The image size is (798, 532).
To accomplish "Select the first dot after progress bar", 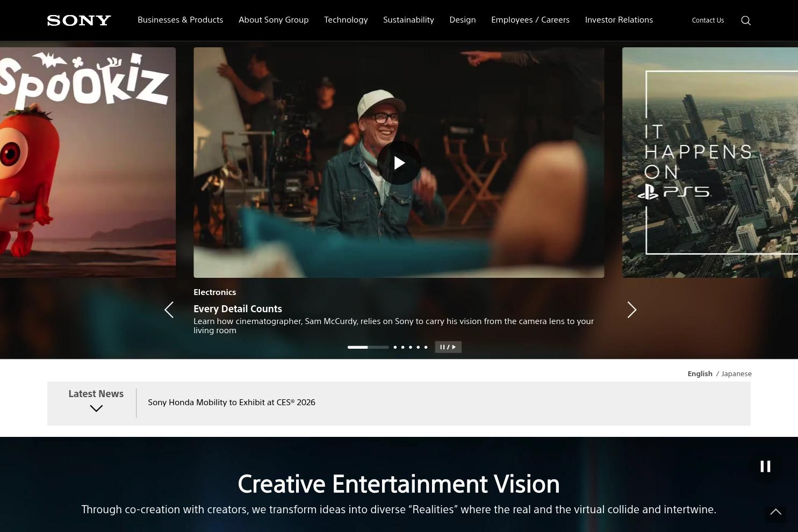I will coord(395,347).
